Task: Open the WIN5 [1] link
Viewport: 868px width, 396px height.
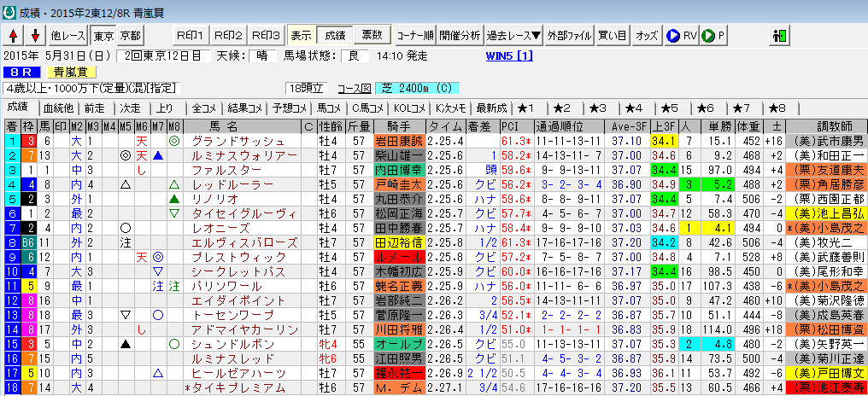Action: click(x=508, y=55)
